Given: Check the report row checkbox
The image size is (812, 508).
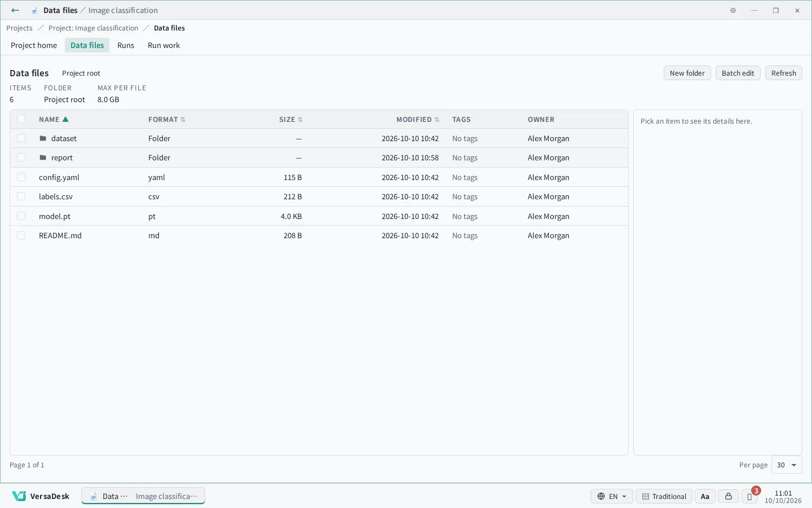Looking at the screenshot, I should [x=21, y=157].
